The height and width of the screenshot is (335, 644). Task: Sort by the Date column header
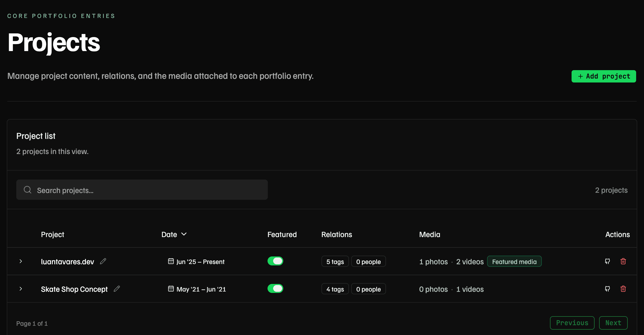tap(174, 235)
